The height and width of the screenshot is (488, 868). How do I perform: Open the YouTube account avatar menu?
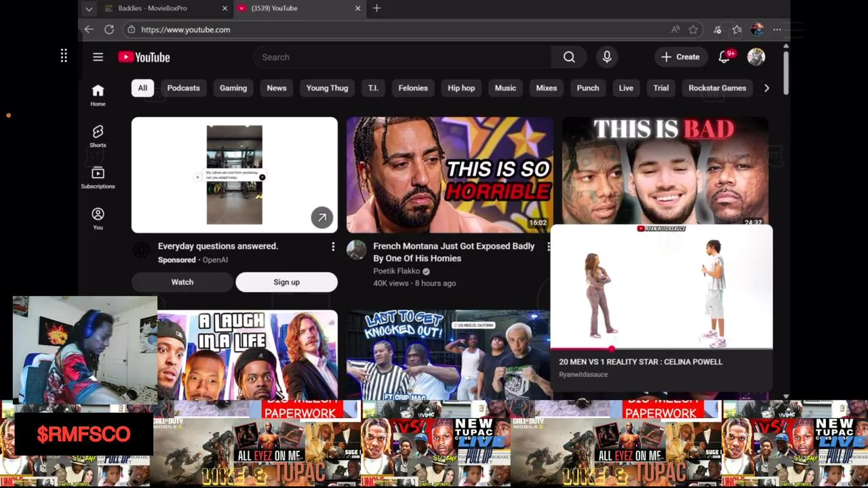pyautogui.click(x=756, y=57)
